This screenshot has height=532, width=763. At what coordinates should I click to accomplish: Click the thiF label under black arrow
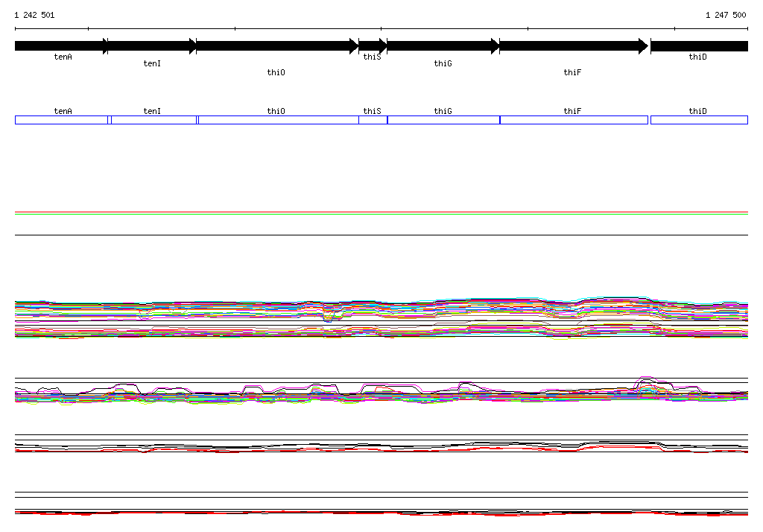coord(572,72)
